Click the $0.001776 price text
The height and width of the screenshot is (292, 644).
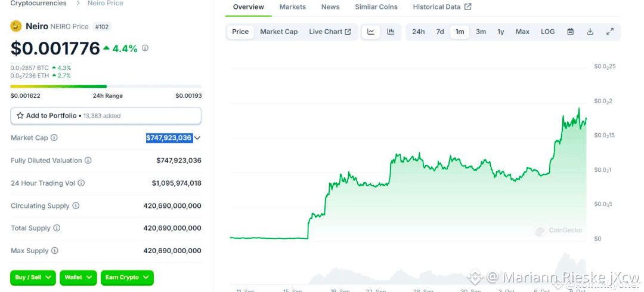[55, 48]
